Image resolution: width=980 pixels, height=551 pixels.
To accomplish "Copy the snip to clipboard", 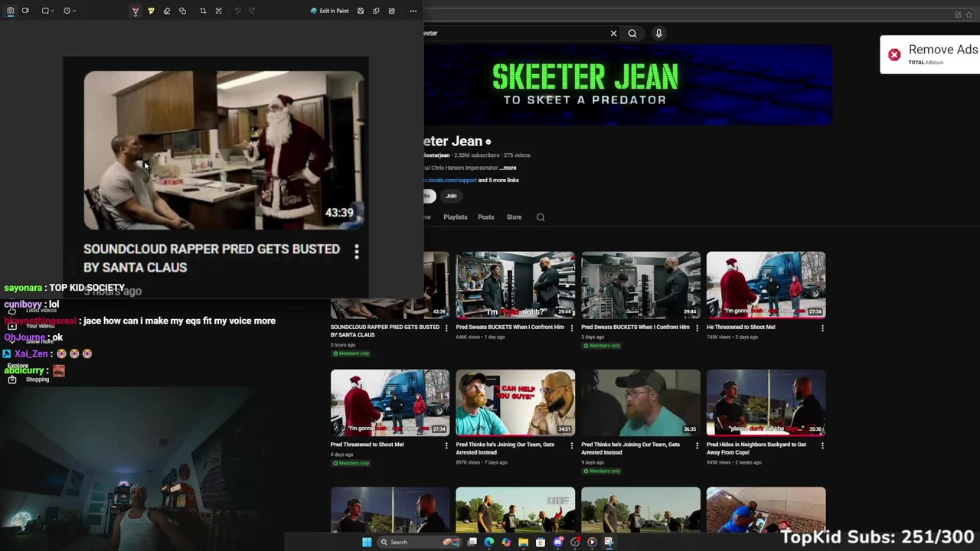I will (376, 11).
